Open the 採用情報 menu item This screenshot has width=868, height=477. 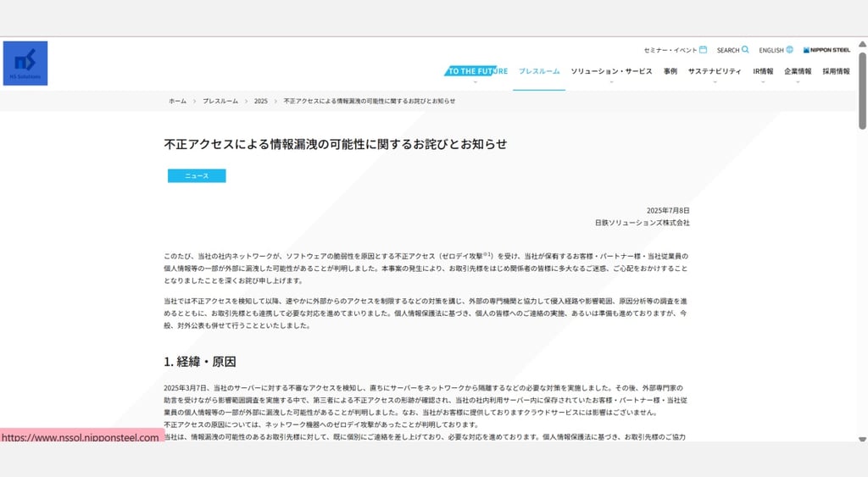[x=836, y=71]
